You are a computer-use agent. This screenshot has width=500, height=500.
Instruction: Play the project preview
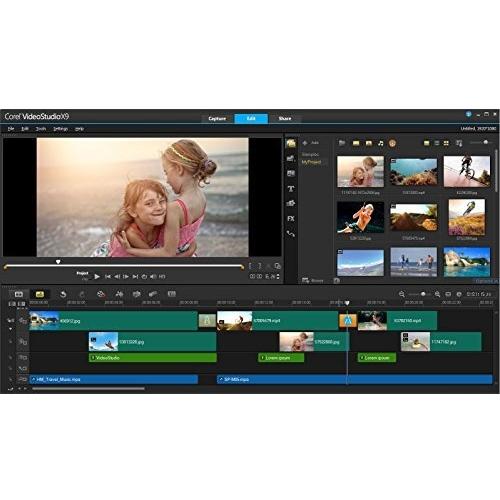97,276
